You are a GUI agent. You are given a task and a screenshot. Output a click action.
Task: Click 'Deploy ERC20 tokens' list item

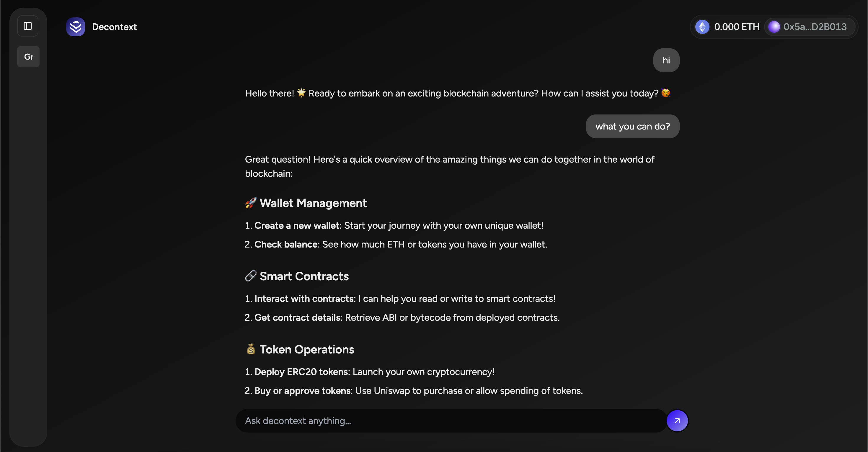click(301, 372)
